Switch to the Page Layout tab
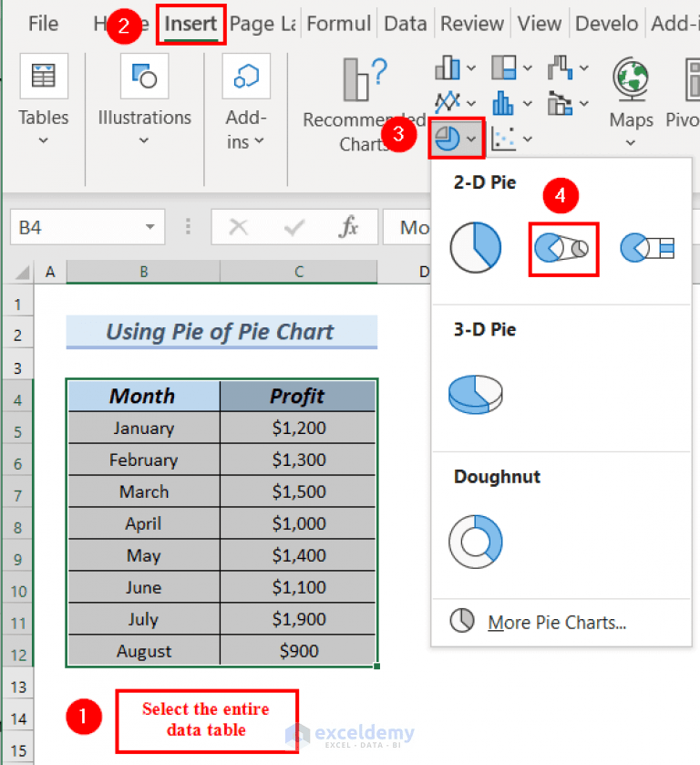Screen dimensions: 700x765 pos(262,24)
